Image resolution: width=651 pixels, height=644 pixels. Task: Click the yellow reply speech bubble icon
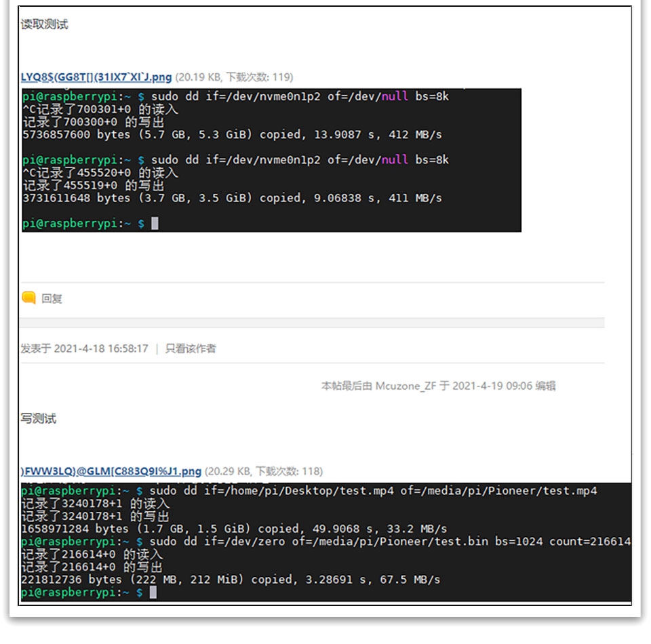(28, 298)
